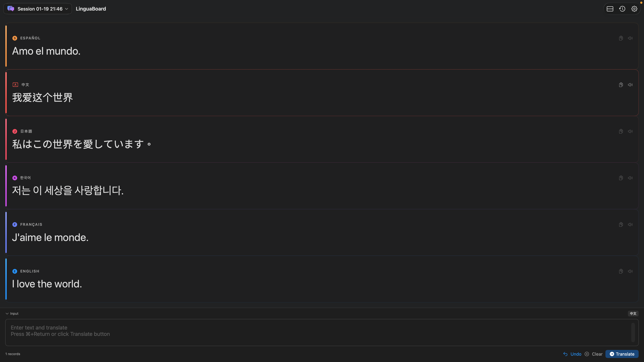The width and height of the screenshot is (644, 362).
Task: Copy the Español translation
Action: pyautogui.click(x=621, y=38)
